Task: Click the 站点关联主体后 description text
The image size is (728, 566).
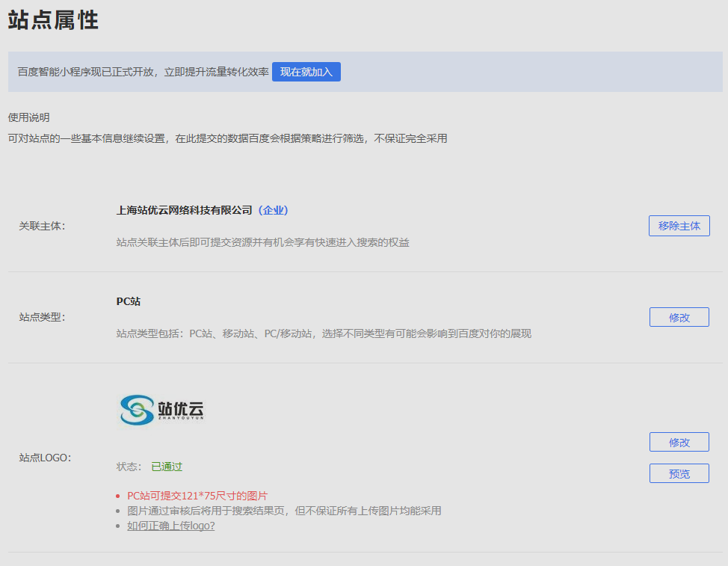Action: tap(262, 242)
